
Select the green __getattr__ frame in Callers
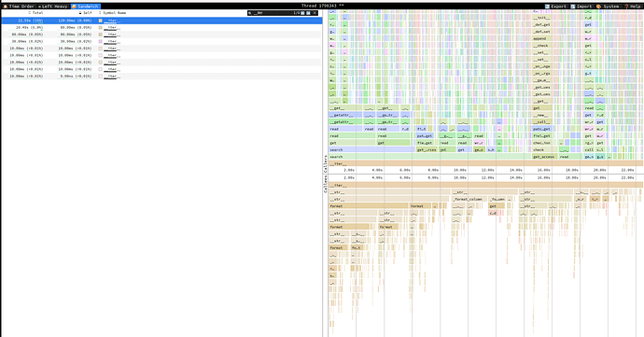(x=345, y=122)
